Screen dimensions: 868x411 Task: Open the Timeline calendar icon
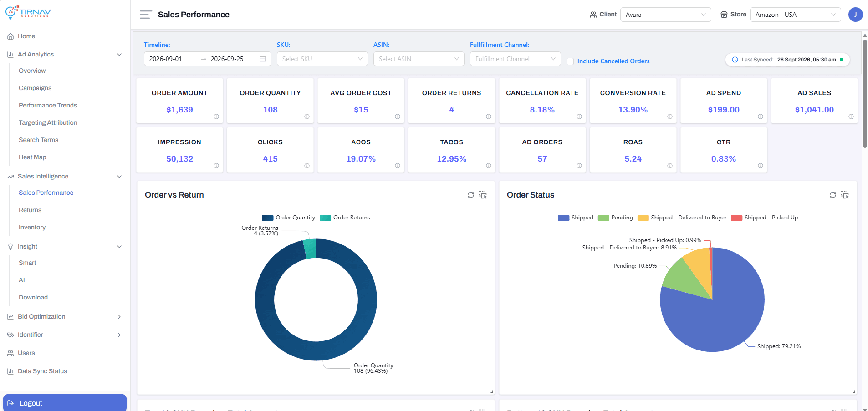[263, 59]
